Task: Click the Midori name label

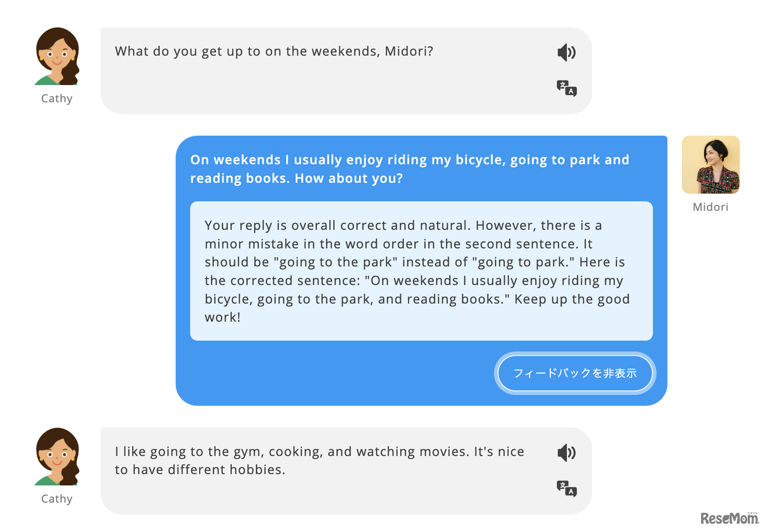Action: coord(711,207)
